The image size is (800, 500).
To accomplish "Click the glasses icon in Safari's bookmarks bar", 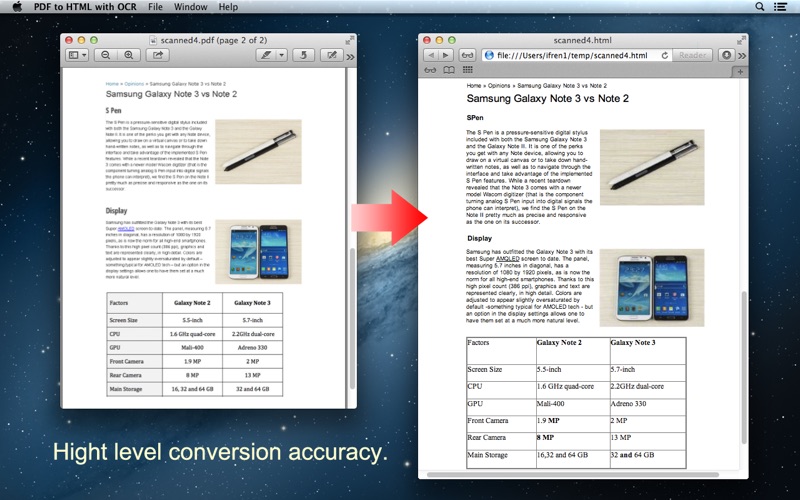I will pyautogui.click(x=430, y=70).
